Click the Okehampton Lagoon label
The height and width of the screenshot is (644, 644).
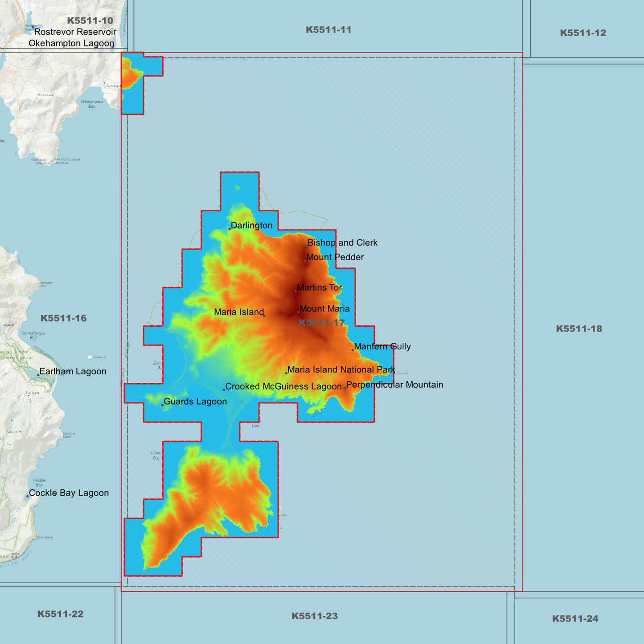(71, 43)
